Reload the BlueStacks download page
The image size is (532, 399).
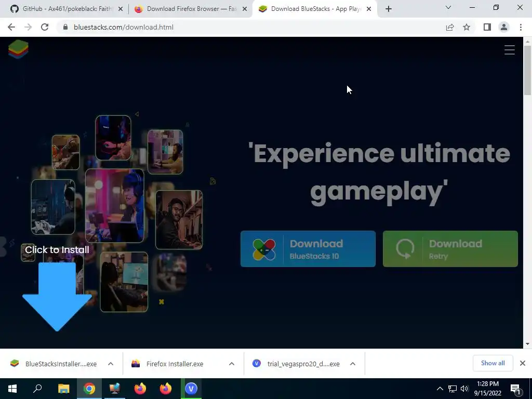(45, 27)
